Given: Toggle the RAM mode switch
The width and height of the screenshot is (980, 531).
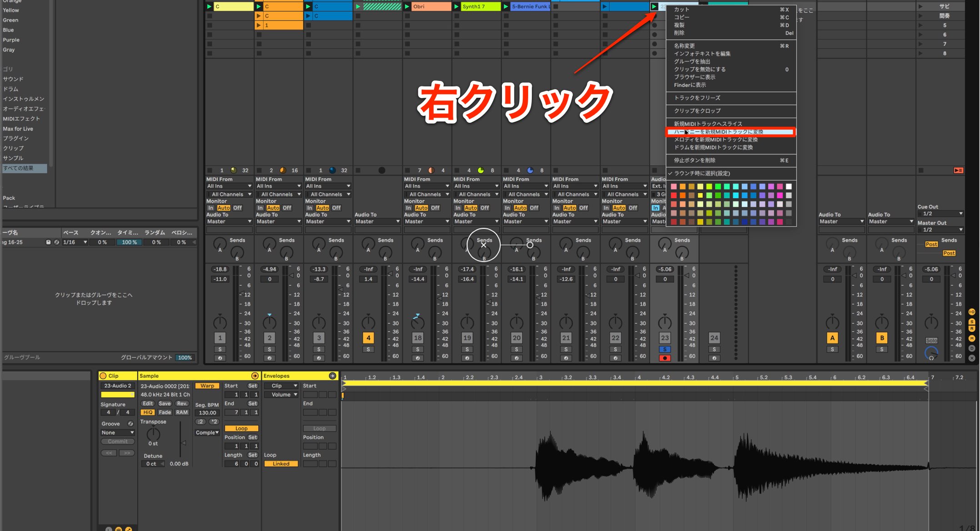Looking at the screenshot, I should pyautogui.click(x=182, y=412).
